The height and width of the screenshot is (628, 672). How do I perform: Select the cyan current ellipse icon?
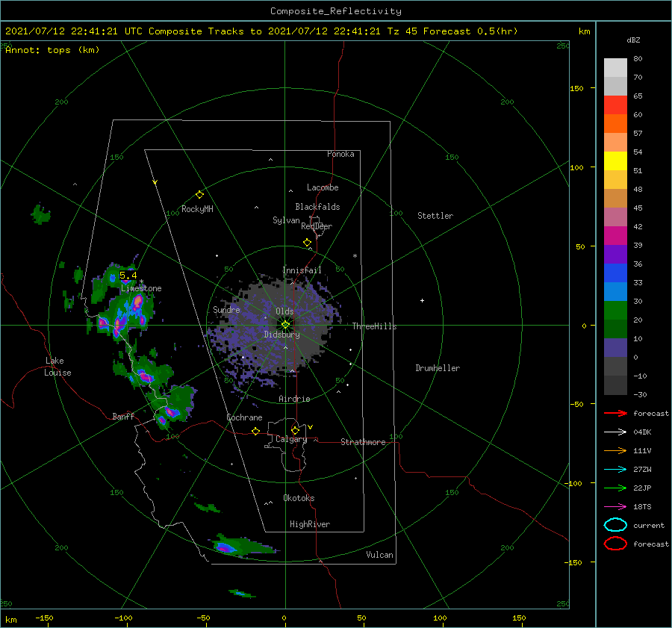(615, 525)
